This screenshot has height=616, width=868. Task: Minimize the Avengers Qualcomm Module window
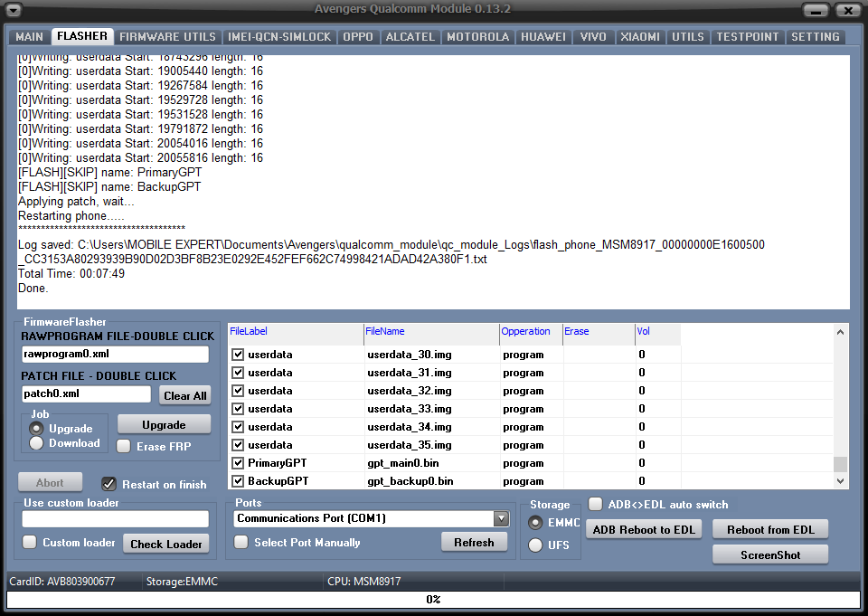pos(816,10)
